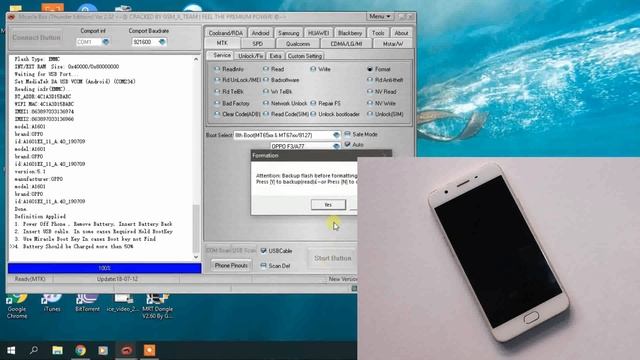Click the COM Scan button
The image size is (640, 360).
pyautogui.click(x=218, y=250)
